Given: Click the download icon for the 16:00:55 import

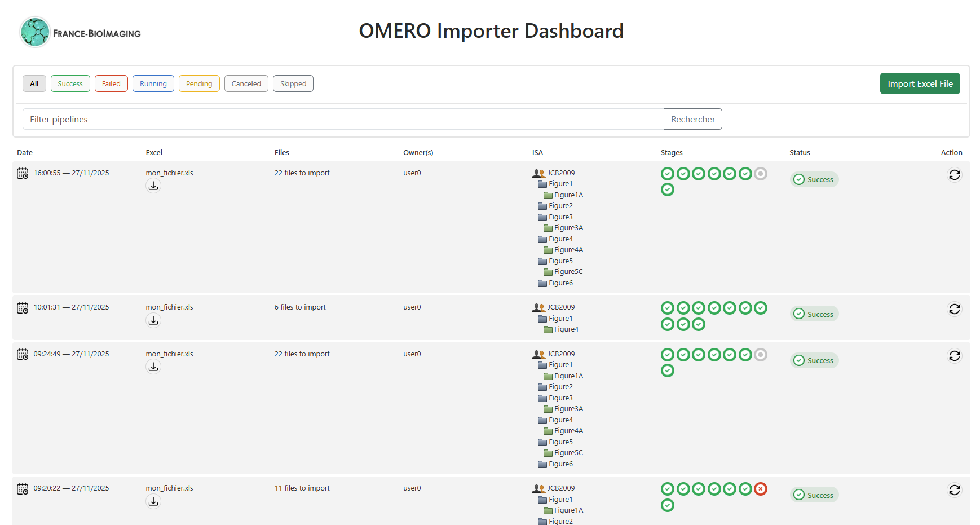Looking at the screenshot, I should point(153,185).
